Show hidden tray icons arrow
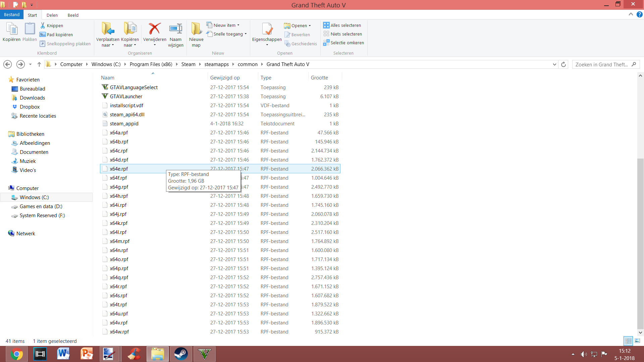 [x=573, y=354]
